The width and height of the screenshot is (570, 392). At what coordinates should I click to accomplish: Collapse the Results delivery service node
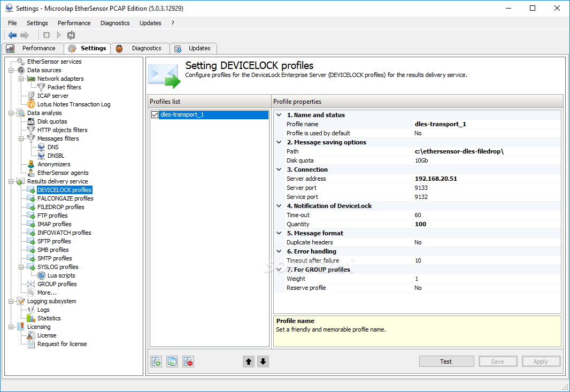(x=11, y=181)
